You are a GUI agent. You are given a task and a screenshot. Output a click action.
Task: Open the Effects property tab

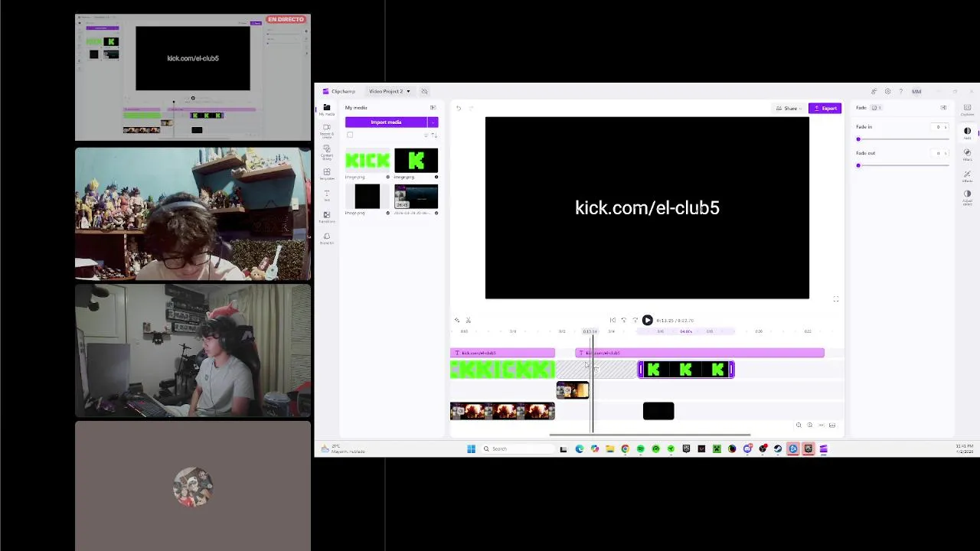click(x=967, y=176)
